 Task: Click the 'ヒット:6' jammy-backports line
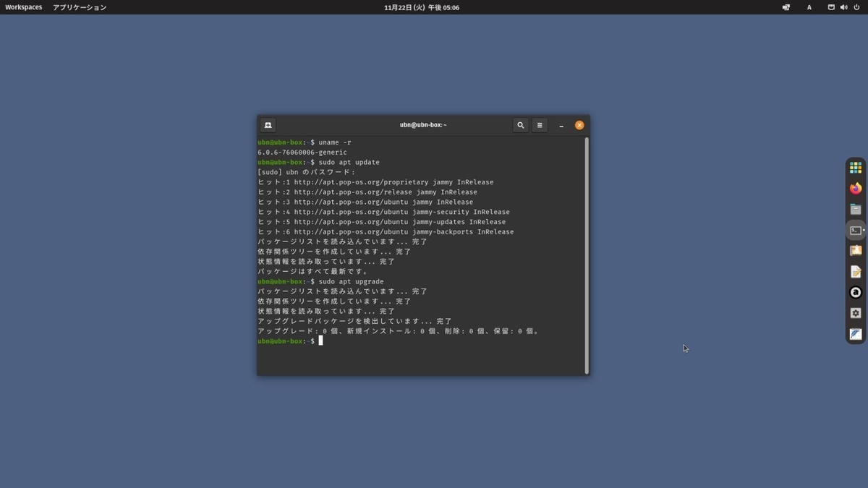pos(386,232)
